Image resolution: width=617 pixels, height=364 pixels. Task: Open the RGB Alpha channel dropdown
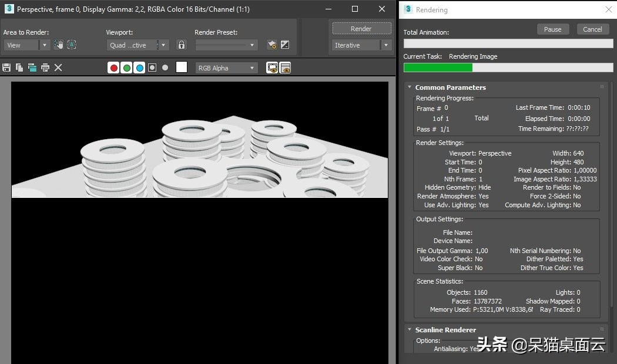point(226,68)
